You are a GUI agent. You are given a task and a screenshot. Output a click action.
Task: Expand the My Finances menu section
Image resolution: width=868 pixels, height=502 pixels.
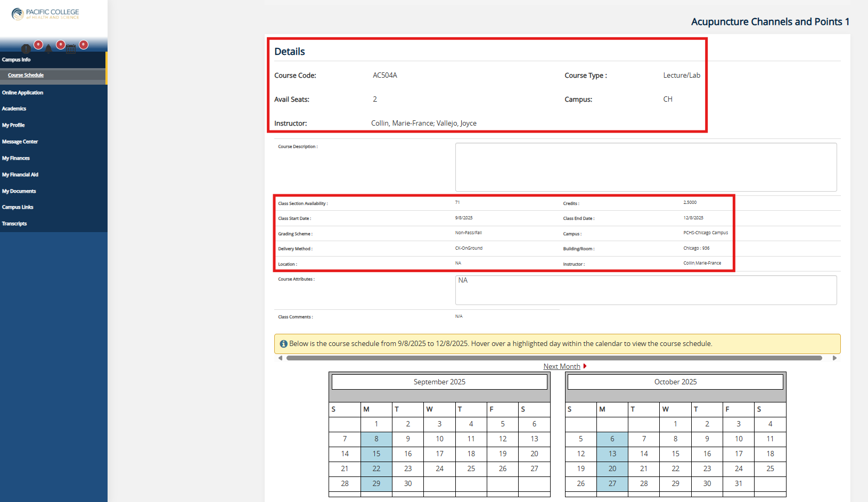tap(16, 158)
